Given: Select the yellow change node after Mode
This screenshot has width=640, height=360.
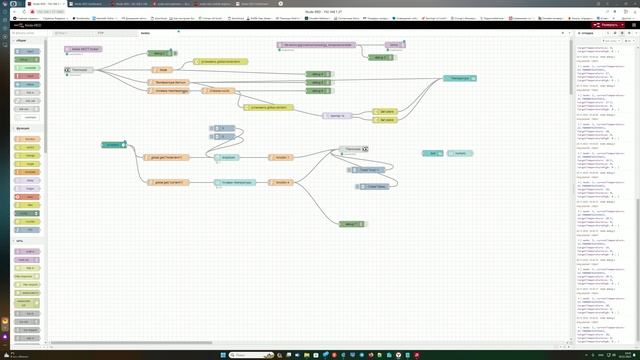Looking at the screenshot, I should coord(220,62).
